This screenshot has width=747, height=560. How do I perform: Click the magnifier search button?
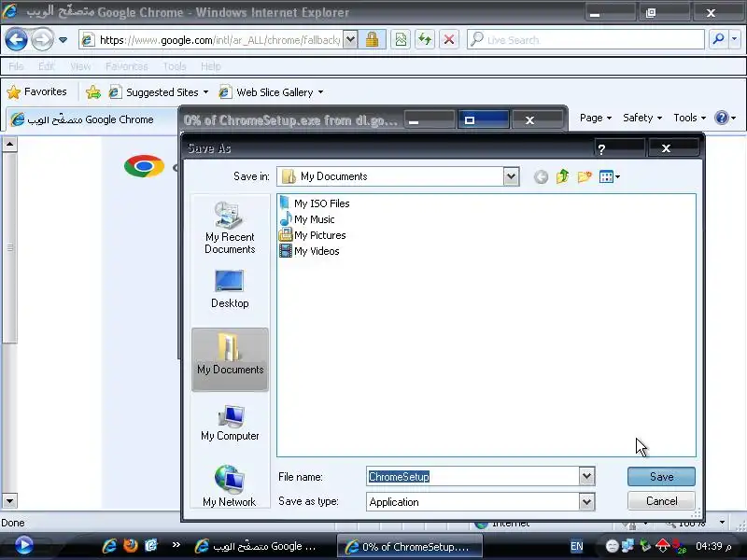click(x=718, y=40)
